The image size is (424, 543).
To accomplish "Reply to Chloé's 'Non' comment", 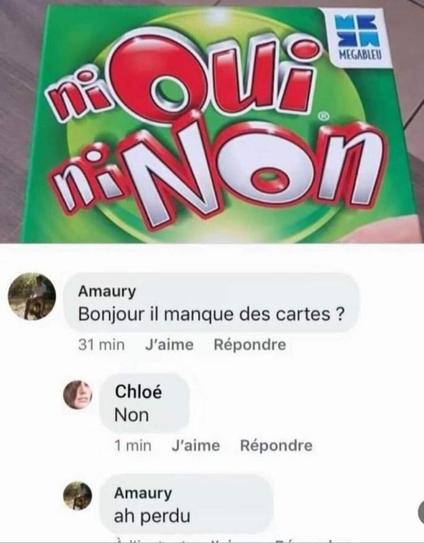I will click(x=276, y=445).
